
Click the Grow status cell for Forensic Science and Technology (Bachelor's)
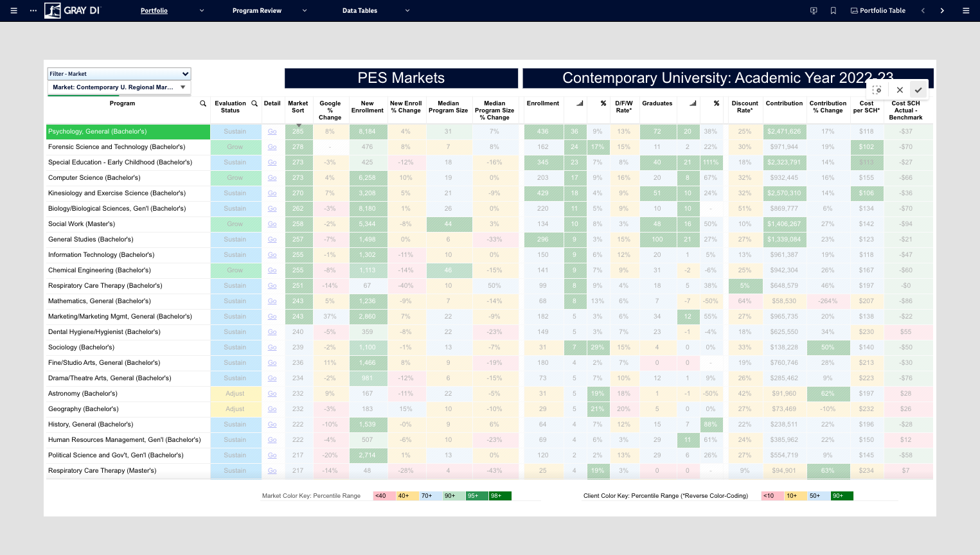coord(235,147)
